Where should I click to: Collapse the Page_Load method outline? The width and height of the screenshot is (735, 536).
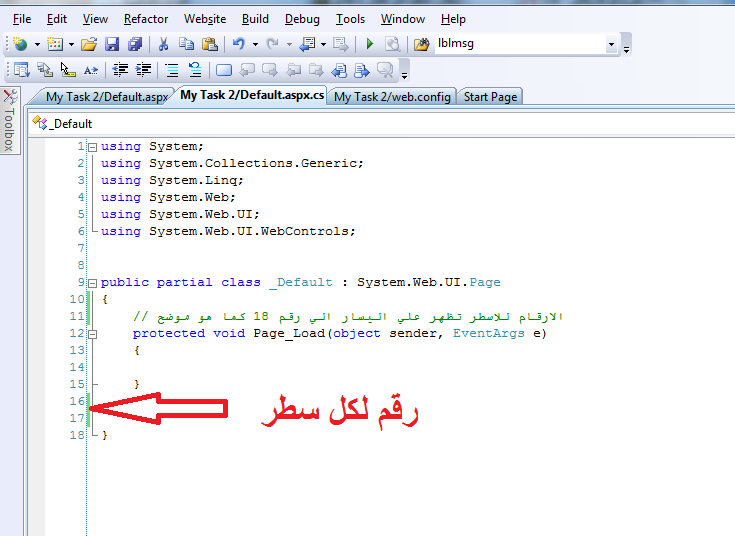pos(93,334)
